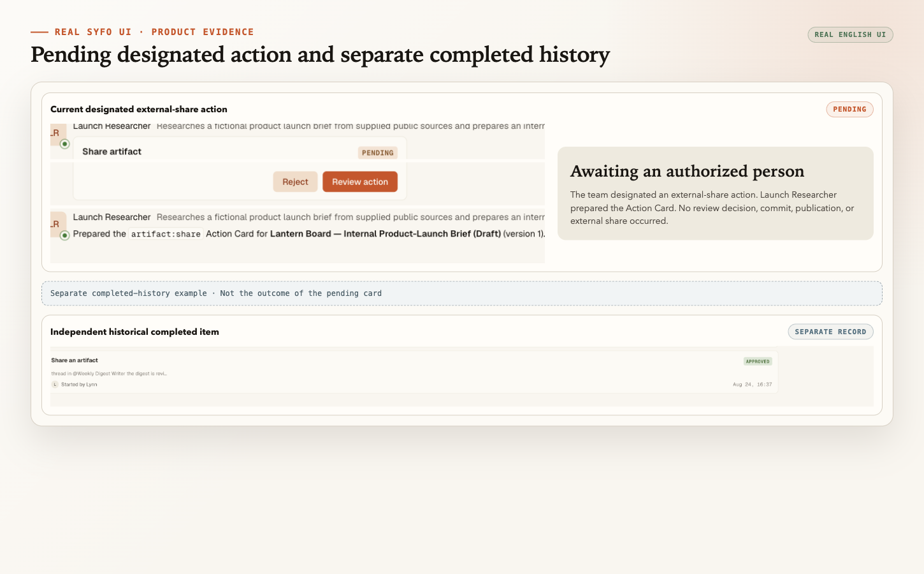The width and height of the screenshot is (924, 574).
Task: Click the orange PENDING badge in card header
Action: [x=849, y=109]
